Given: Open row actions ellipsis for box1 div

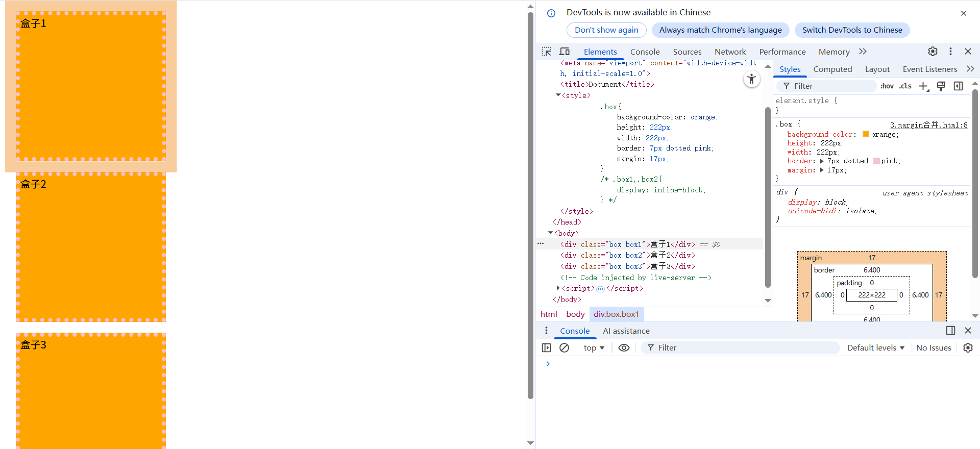Looking at the screenshot, I should 541,244.
